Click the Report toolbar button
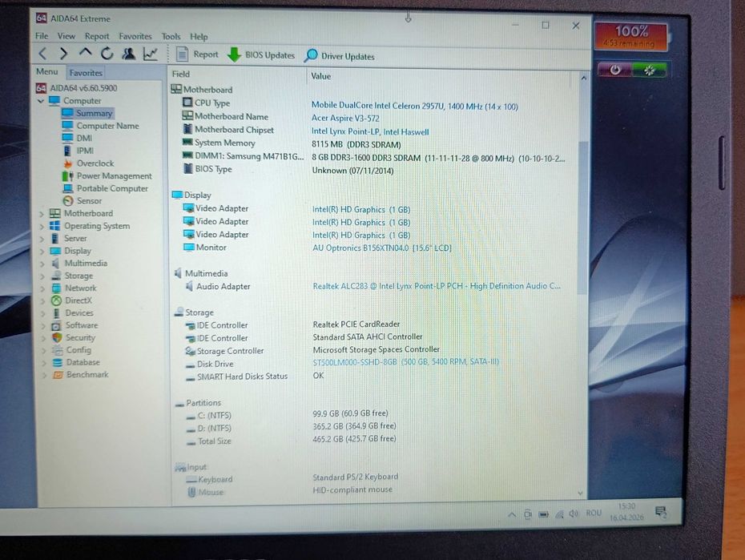 tap(197, 54)
